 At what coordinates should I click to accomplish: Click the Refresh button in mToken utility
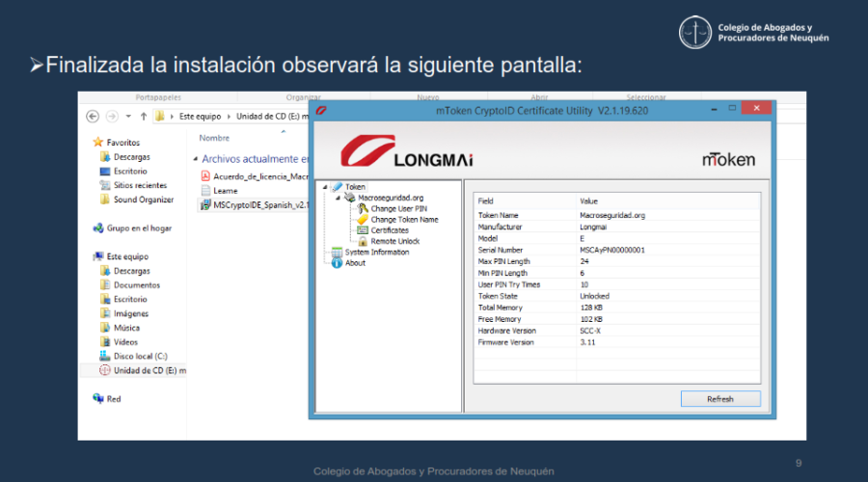pyautogui.click(x=720, y=399)
